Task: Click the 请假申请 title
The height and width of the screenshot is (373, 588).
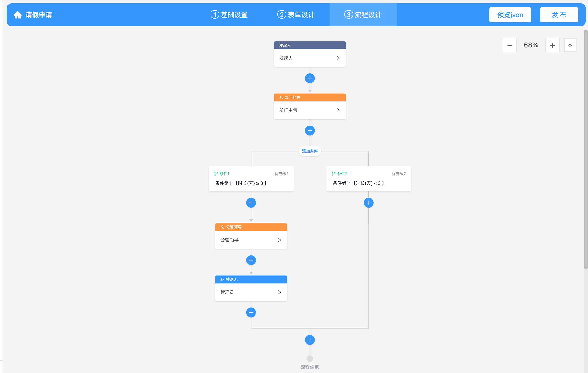Action: click(39, 15)
